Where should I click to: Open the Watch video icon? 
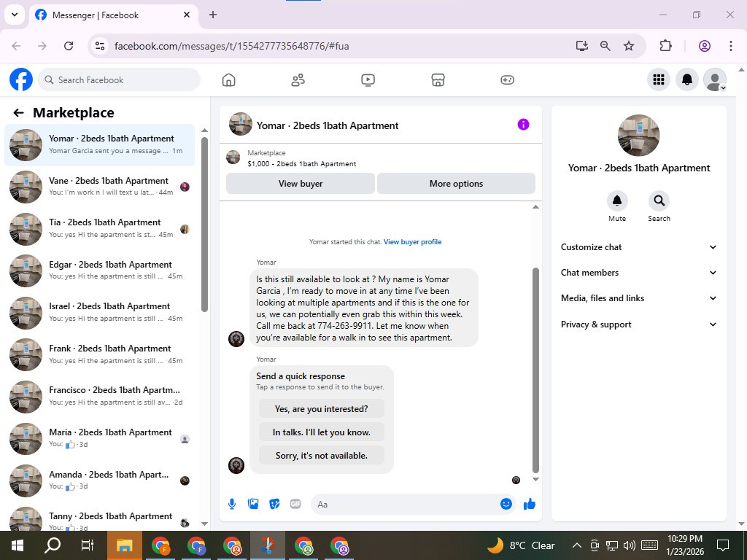(368, 80)
